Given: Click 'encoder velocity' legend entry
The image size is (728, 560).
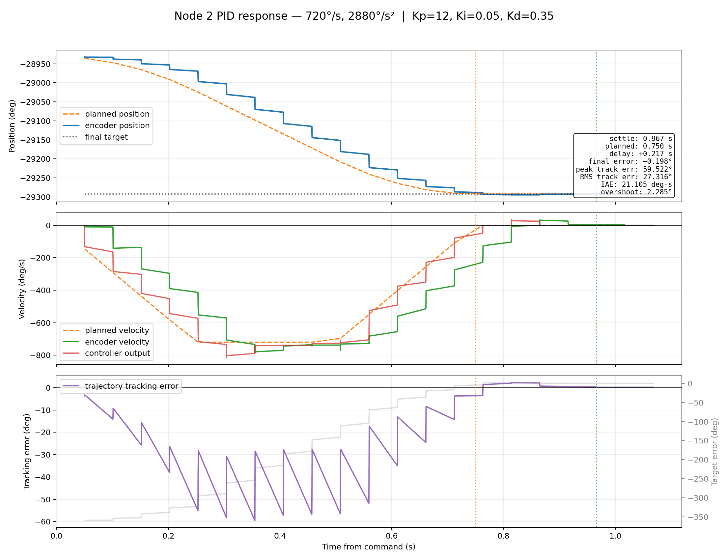Looking at the screenshot, I should click(106, 342).
